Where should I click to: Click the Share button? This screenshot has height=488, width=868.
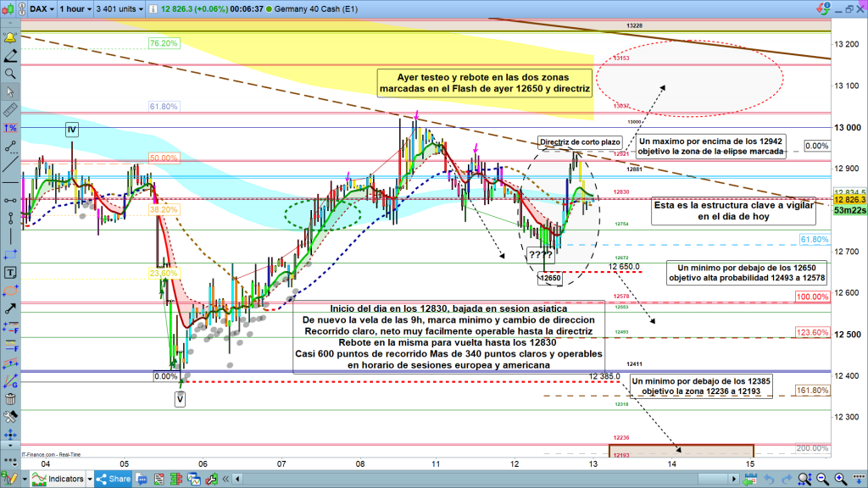[x=117, y=480]
